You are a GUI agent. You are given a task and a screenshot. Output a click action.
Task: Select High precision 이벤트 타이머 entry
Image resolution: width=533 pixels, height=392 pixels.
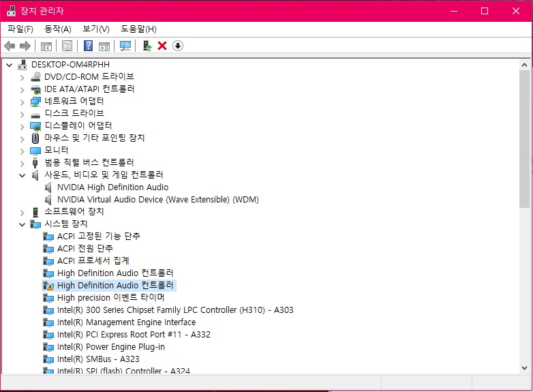[x=111, y=297]
